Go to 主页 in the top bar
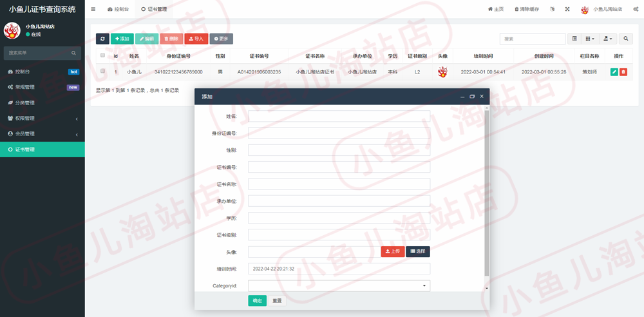 495,9
